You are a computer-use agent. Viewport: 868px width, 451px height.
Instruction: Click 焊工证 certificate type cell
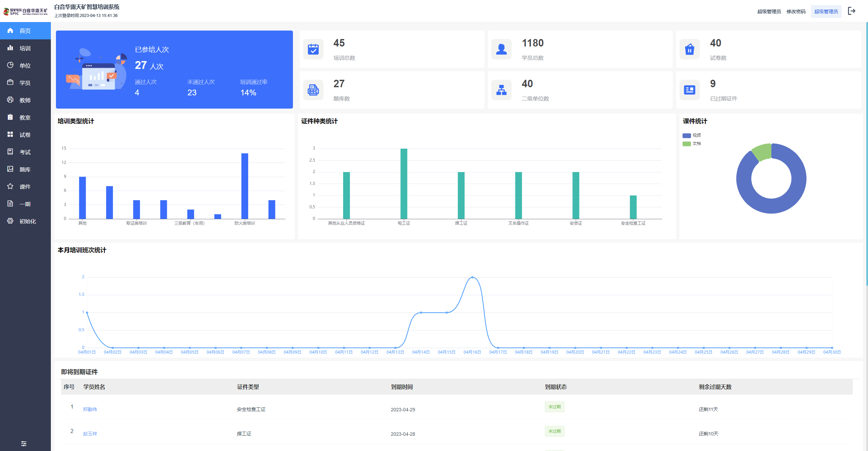point(244,434)
